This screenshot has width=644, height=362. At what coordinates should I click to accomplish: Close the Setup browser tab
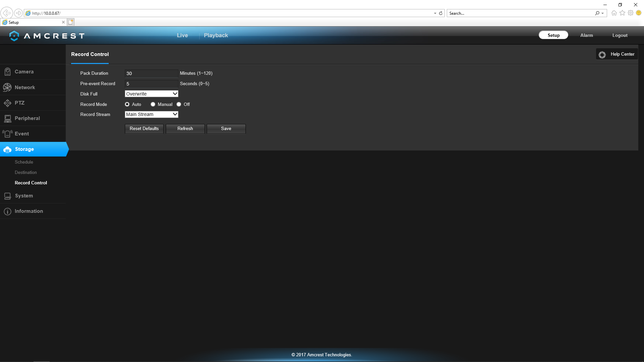click(63, 22)
